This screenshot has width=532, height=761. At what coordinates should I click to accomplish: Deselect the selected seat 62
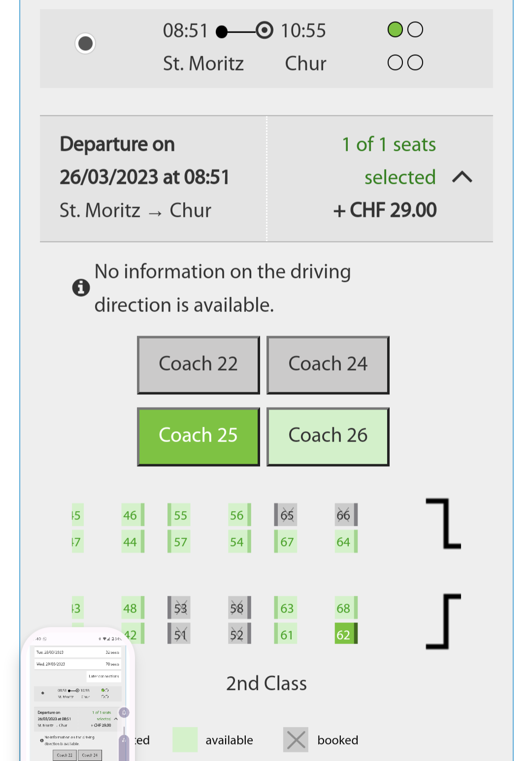pyautogui.click(x=345, y=634)
